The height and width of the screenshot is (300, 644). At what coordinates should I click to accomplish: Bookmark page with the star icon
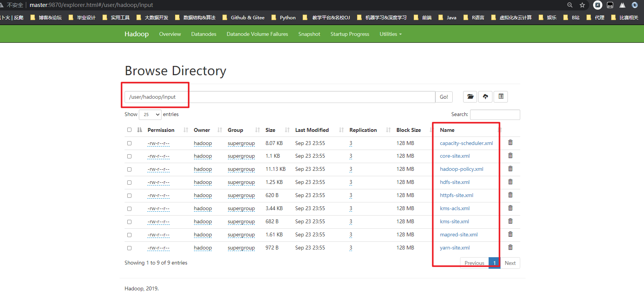pos(582,5)
